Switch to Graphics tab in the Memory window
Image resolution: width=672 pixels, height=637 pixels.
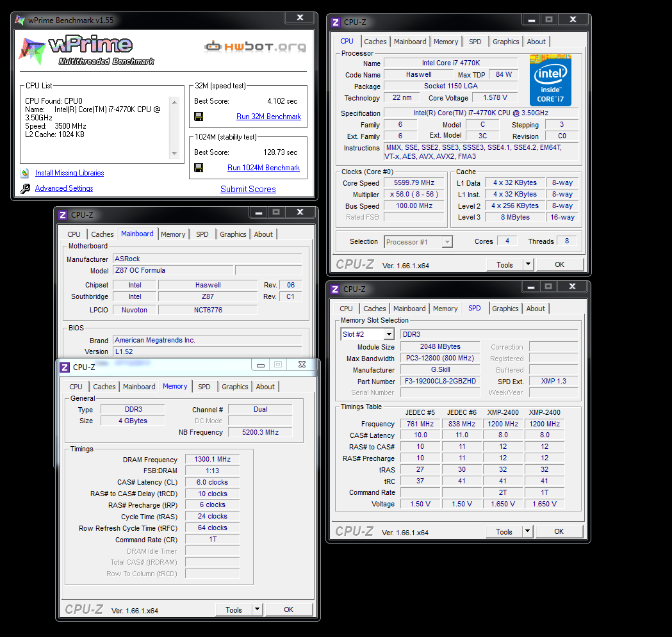click(235, 387)
